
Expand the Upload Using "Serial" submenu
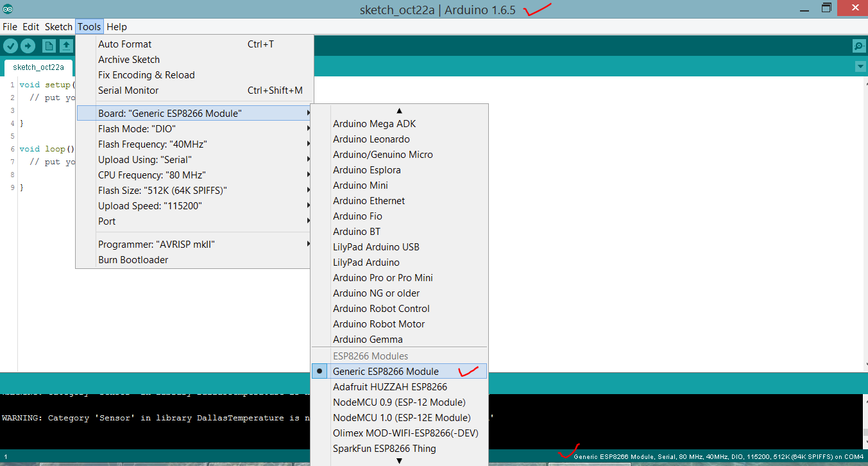tap(194, 160)
